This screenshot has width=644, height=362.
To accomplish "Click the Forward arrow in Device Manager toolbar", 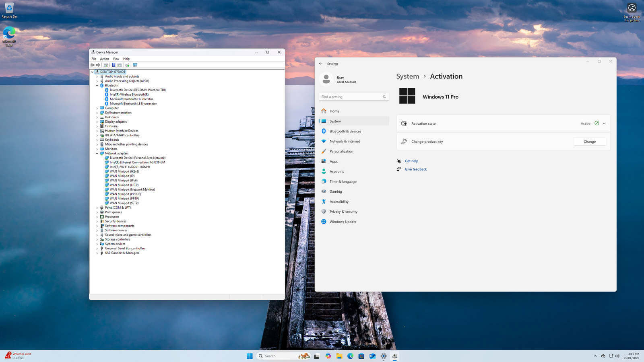I will click(x=98, y=65).
